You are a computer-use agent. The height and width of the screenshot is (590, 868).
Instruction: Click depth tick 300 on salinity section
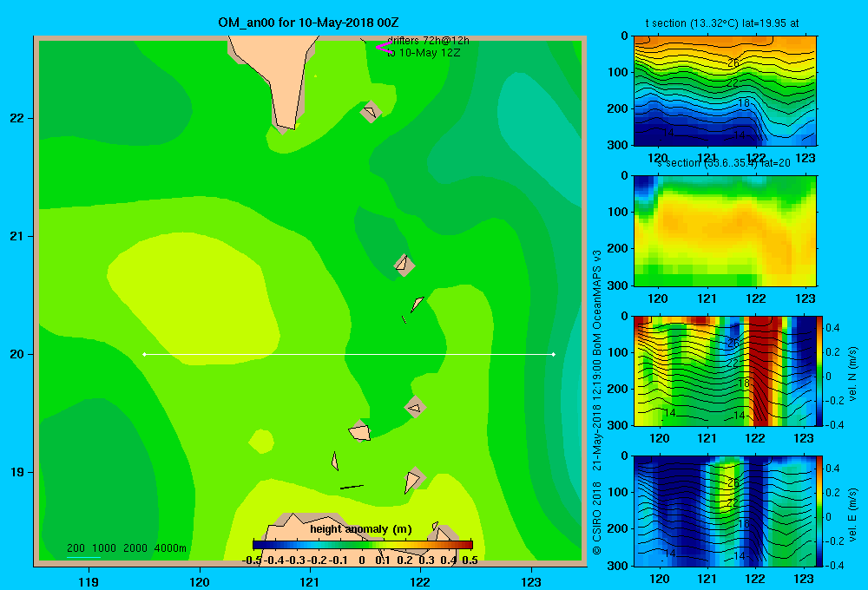click(618, 285)
